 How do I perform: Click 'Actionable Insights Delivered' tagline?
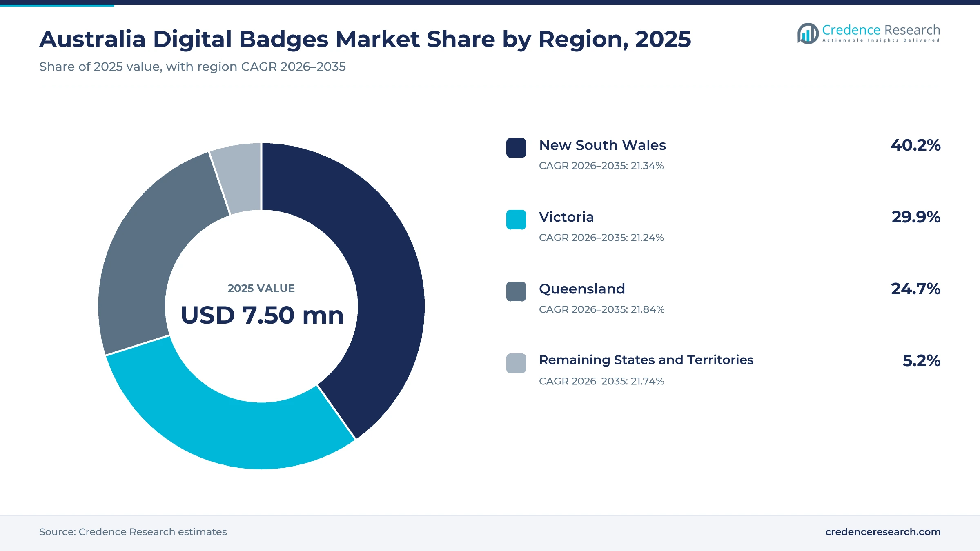881,40
